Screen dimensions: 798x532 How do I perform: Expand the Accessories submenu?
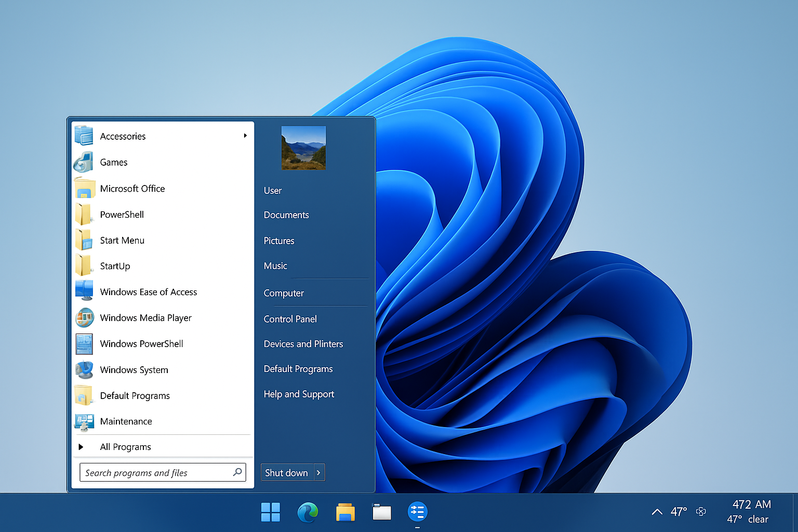click(123, 136)
